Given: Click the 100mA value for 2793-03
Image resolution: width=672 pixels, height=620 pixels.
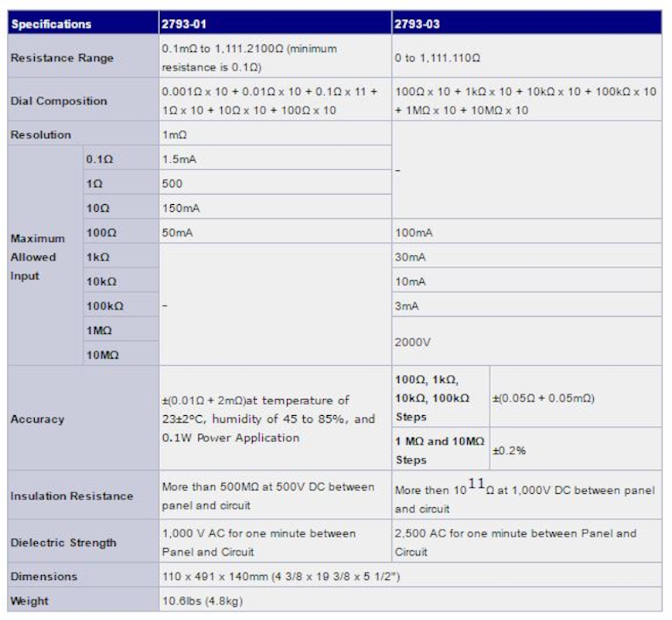Looking at the screenshot, I should [414, 233].
